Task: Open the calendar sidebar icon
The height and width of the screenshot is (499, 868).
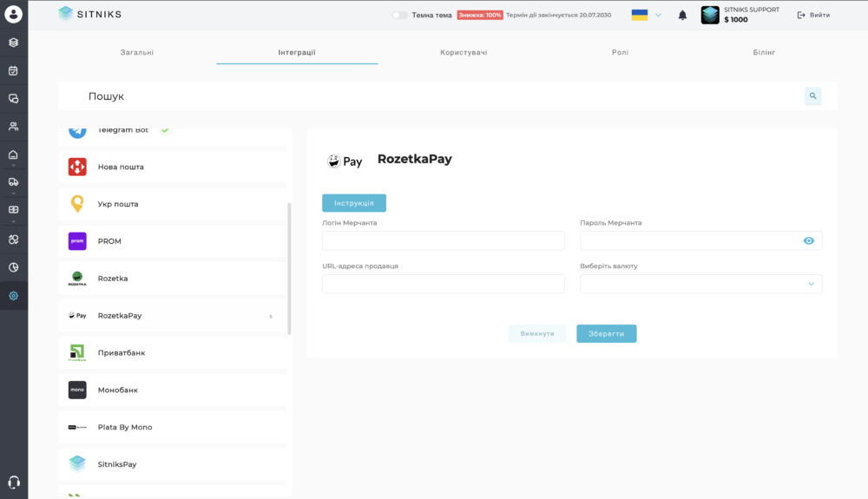Action: pos(13,71)
